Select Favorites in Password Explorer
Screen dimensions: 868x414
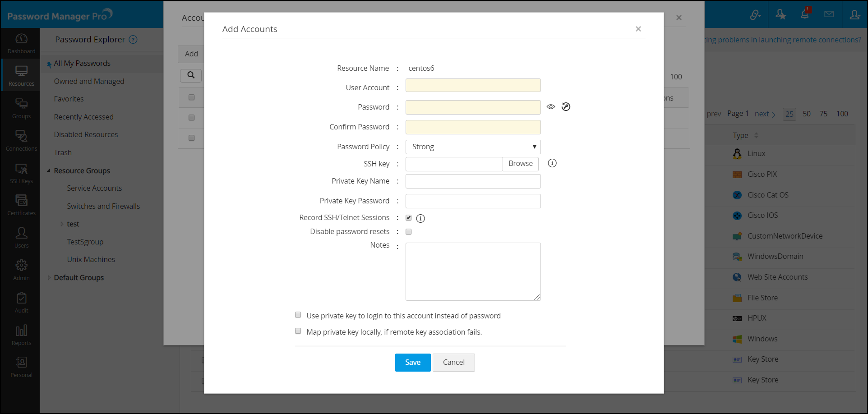pyautogui.click(x=69, y=99)
